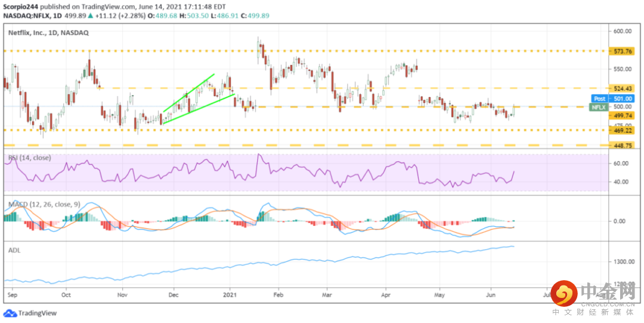
Task: Click the 550.00 price axis value
Action: click(623, 69)
